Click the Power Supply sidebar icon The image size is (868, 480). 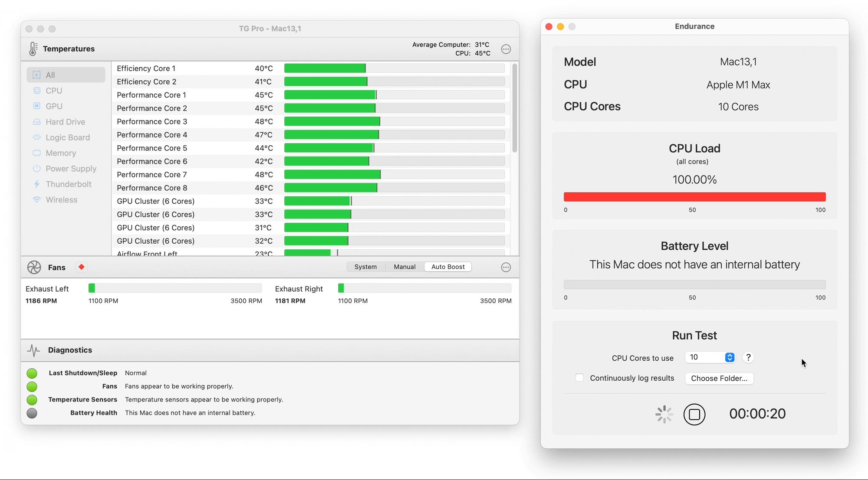[36, 168]
